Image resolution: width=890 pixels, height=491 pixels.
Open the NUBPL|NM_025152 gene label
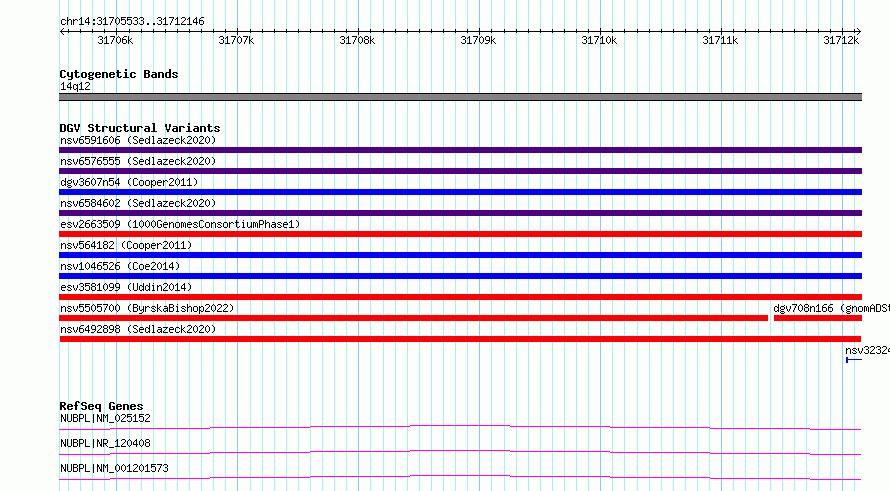pos(105,418)
